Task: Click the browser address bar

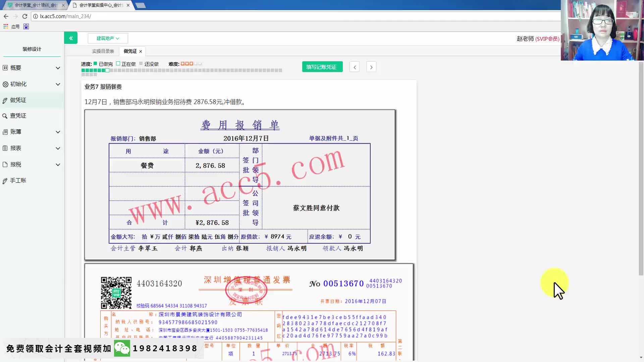Action: pos(101,16)
